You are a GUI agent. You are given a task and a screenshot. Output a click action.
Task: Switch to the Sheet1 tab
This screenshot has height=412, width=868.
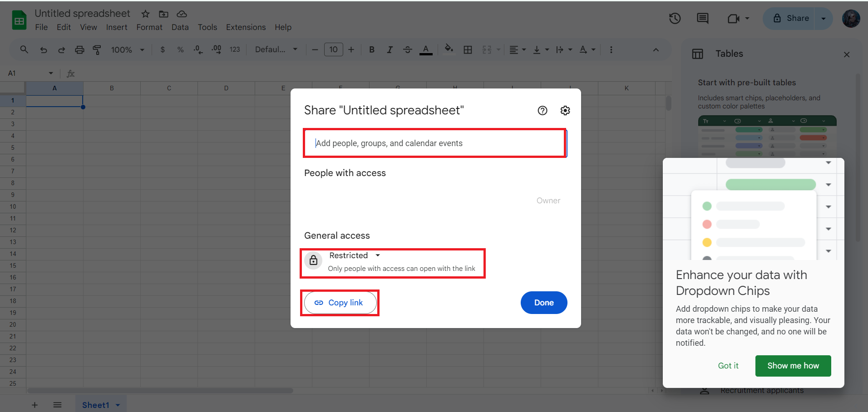pyautogui.click(x=95, y=405)
